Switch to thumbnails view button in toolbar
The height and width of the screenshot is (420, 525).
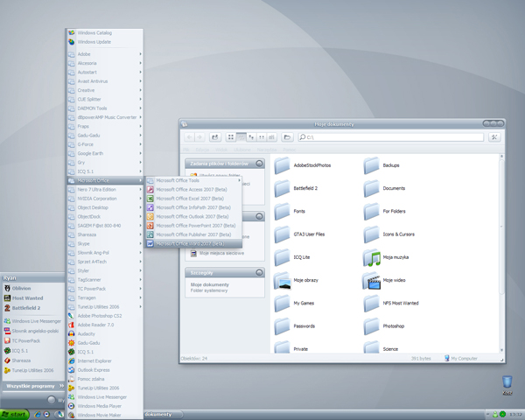(231, 137)
